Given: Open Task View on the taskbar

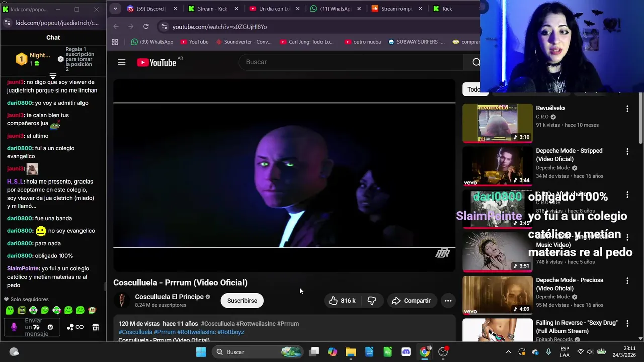Looking at the screenshot, I should (314, 352).
